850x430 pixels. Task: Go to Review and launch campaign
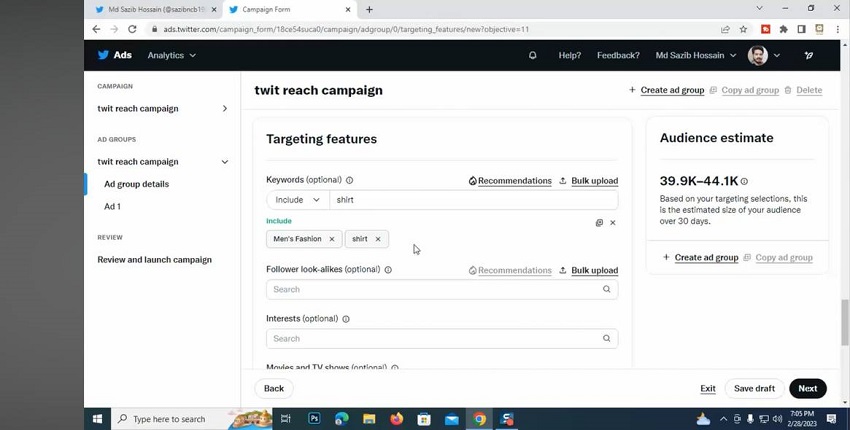click(x=154, y=260)
